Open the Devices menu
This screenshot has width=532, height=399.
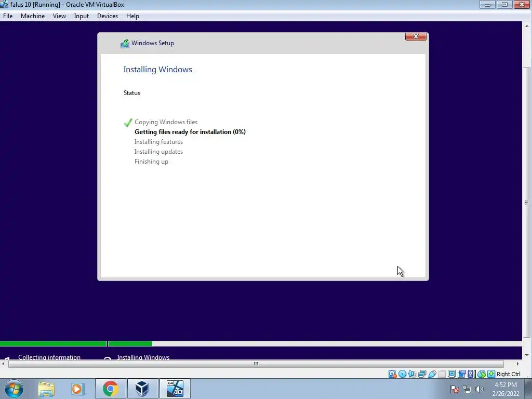coord(108,16)
